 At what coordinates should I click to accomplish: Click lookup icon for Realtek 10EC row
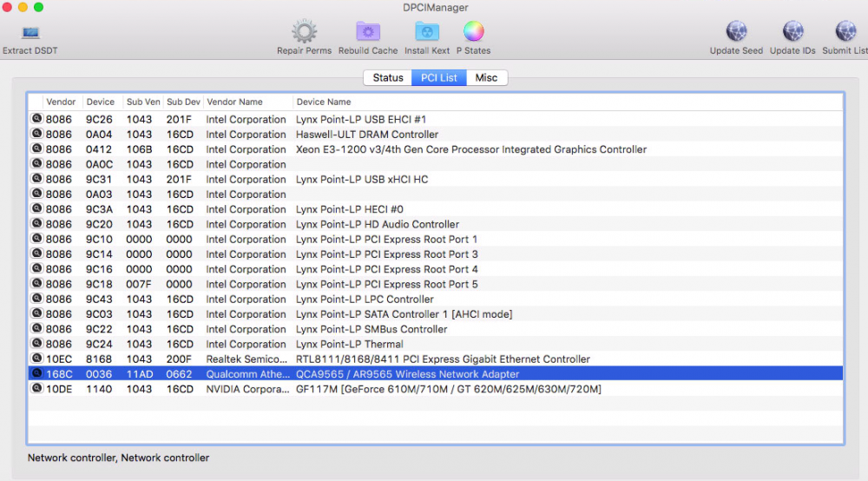(x=36, y=358)
